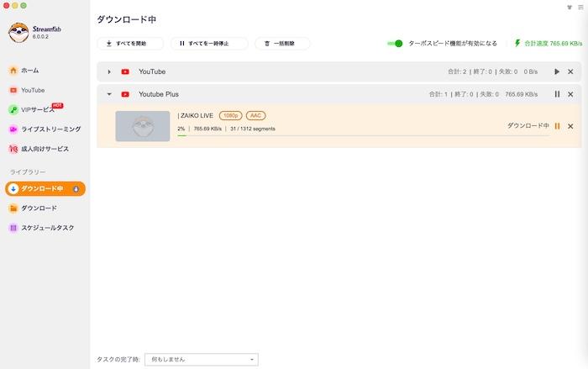
Task: Click the ZAIKO LIVE progress bar
Action: coord(364,135)
